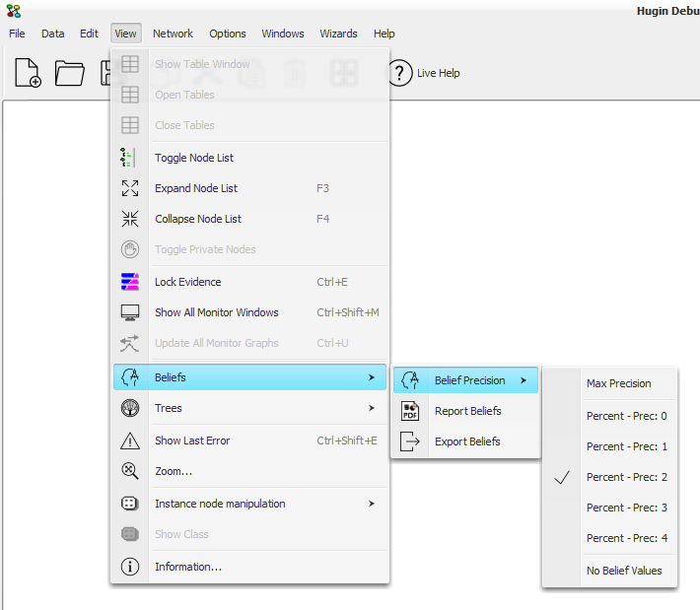
Task: Click the Belief Precision head icon
Action: pyautogui.click(x=410, y=380)
